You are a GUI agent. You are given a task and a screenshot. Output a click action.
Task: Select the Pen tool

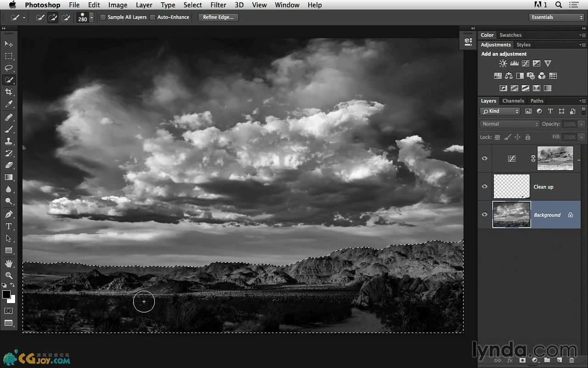click(x=9, y=214)
